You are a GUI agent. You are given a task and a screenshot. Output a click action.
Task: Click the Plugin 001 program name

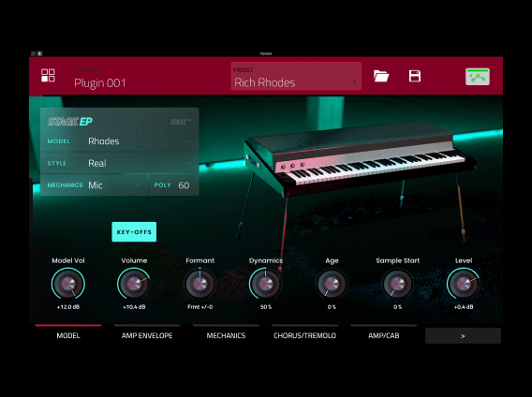tap(99, 82)
